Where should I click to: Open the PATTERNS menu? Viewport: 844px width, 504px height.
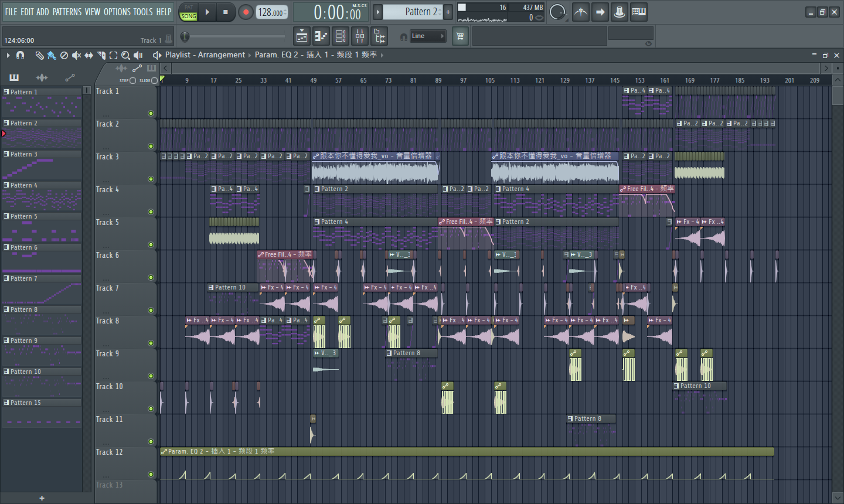tap(67, 12)
